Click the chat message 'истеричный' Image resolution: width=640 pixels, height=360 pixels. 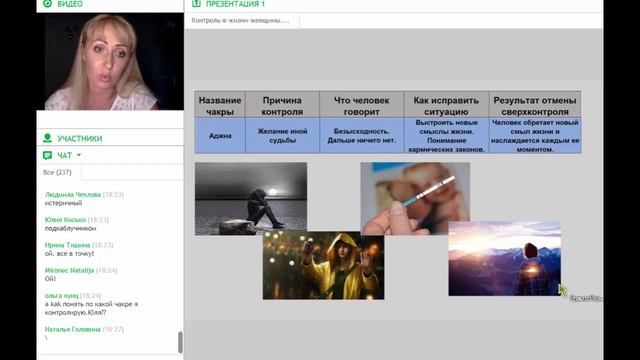pos(63,203)
